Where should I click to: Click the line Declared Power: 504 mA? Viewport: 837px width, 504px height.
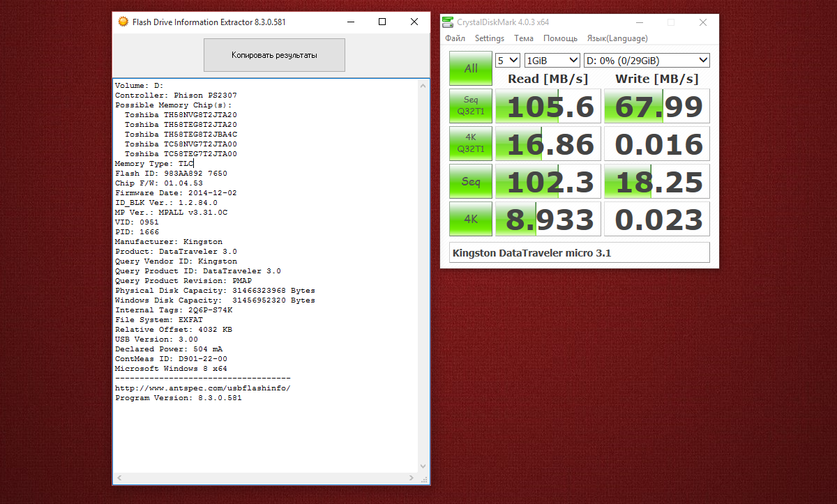click(x=169, y=349)
